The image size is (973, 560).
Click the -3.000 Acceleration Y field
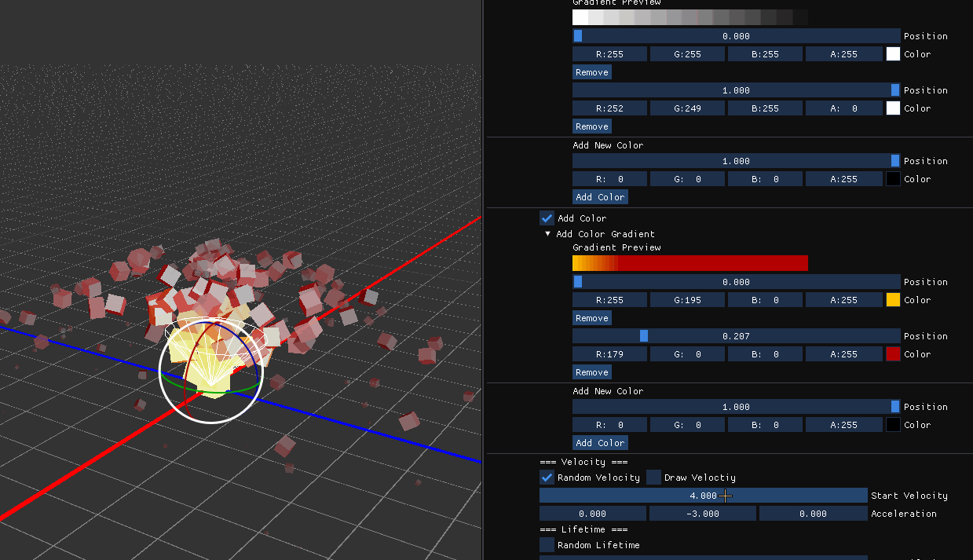click(x=703, y=514)
